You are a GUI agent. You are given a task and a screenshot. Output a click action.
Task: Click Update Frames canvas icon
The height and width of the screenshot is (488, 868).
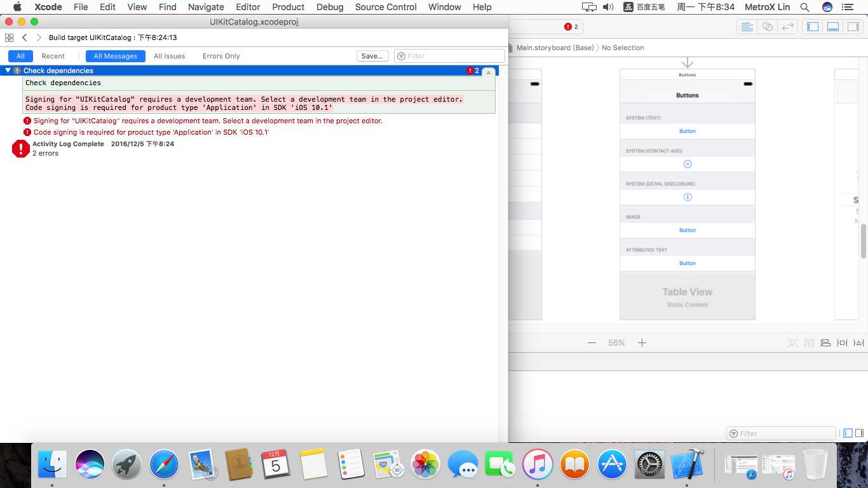(792, 342)
